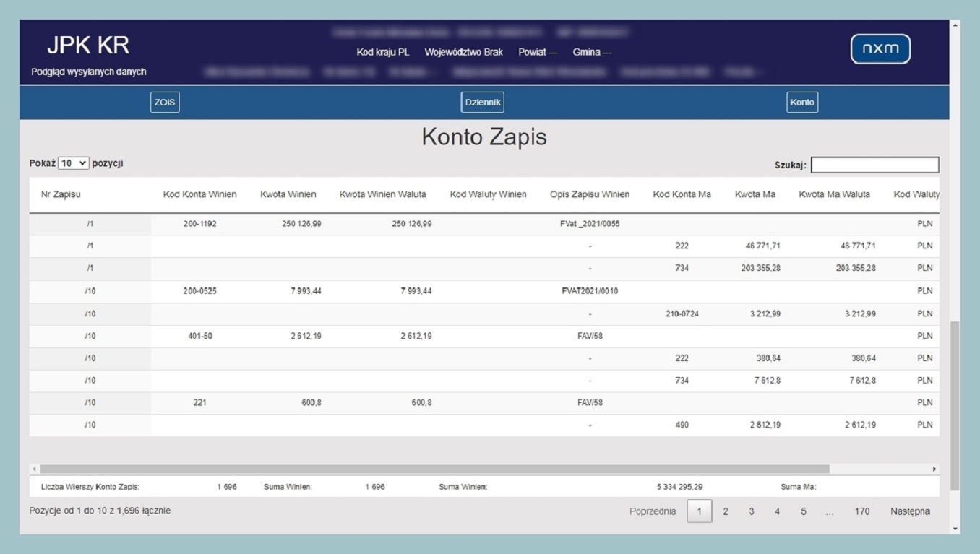
Task: Click the vertical scrollbar down arrow
Action: click(x=955, y=529)
